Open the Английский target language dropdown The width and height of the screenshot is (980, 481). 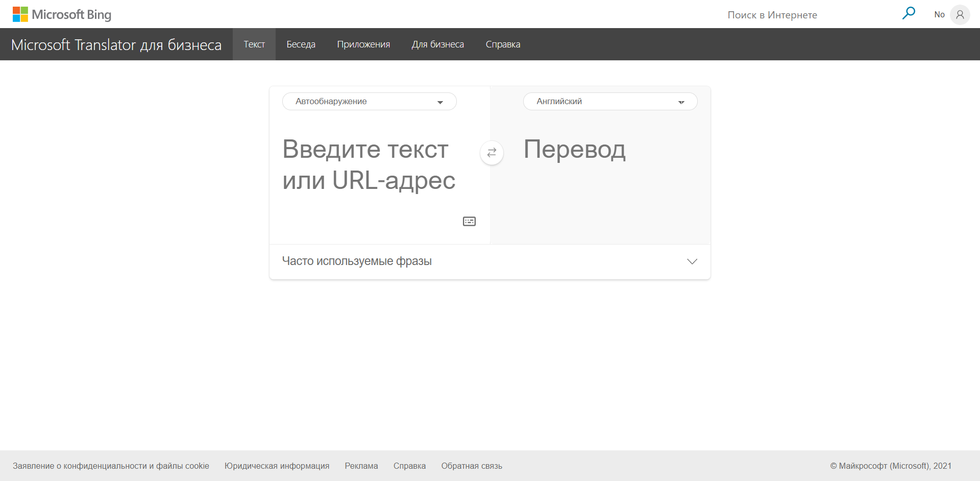pyautogui.click(x=610, y=102)
